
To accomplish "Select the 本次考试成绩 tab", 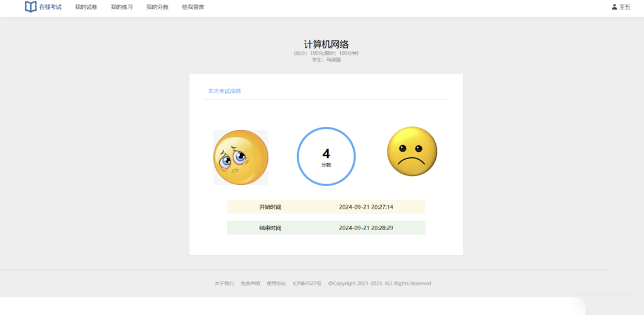I will coord(225,91).
